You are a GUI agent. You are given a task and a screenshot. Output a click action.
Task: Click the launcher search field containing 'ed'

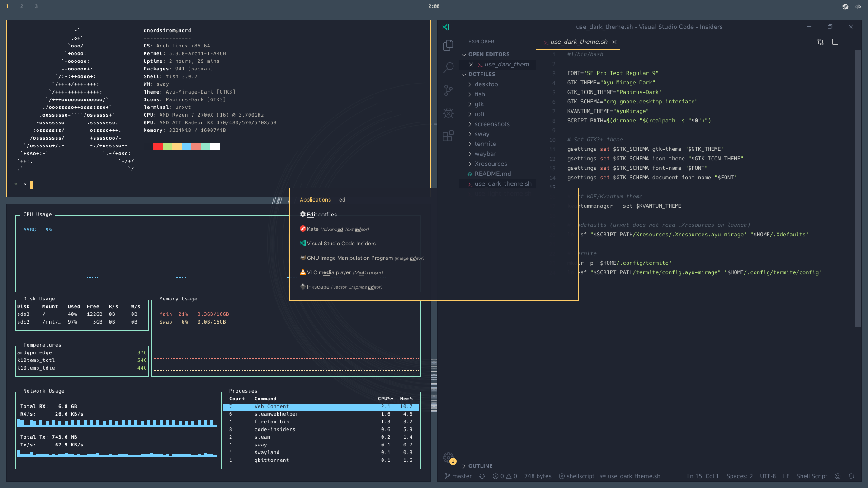[x=454, y=200]
